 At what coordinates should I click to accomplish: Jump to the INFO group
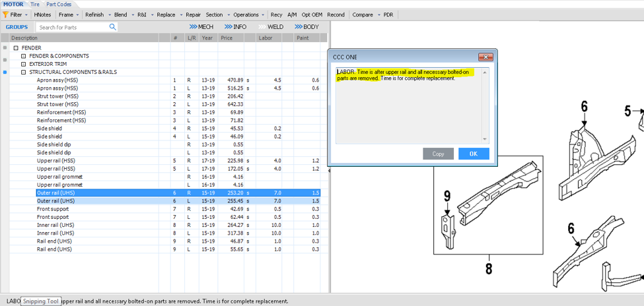(236, 27)
